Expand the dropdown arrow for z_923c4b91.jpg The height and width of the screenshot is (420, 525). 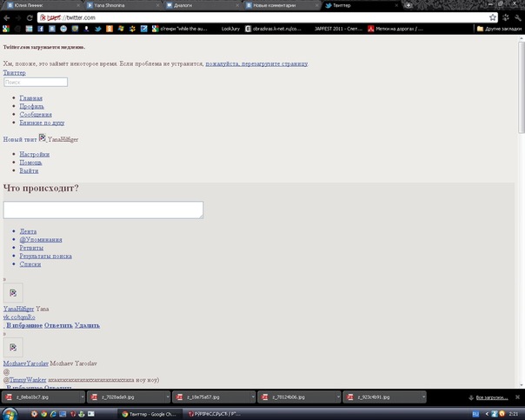click(423, 397)
